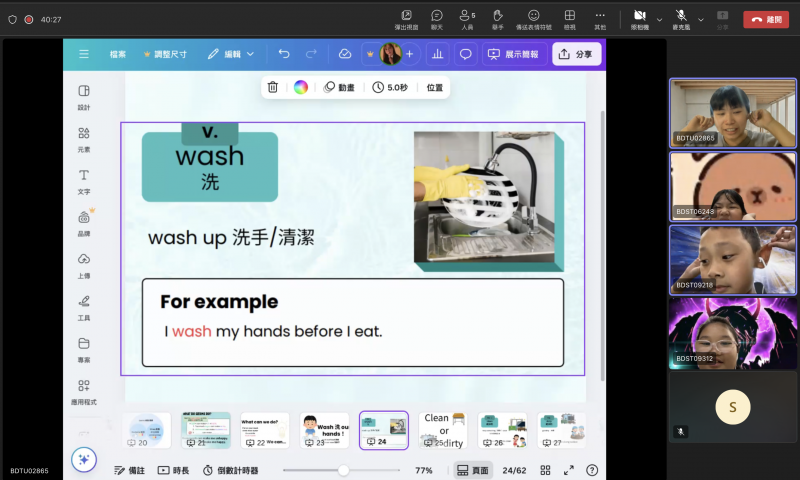Open the Resize menu in Canva
The image size is (800, 480).
[x=165, y=54]
